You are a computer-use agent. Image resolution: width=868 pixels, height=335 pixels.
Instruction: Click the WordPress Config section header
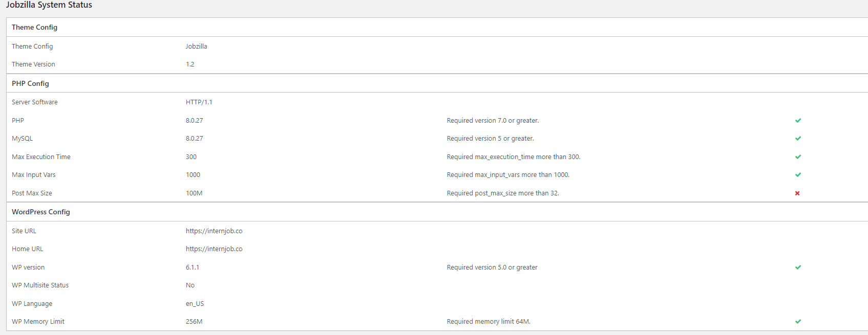pyautogui.click(x=41, y=212)
